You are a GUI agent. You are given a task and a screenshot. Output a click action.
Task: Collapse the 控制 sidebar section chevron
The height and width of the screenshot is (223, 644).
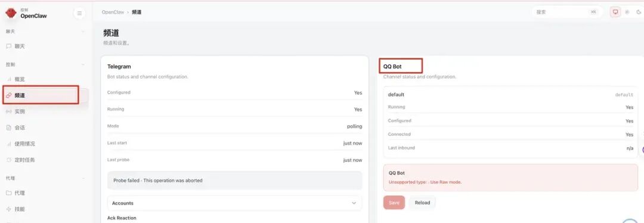pyautogui.click(x=83, y=64)
